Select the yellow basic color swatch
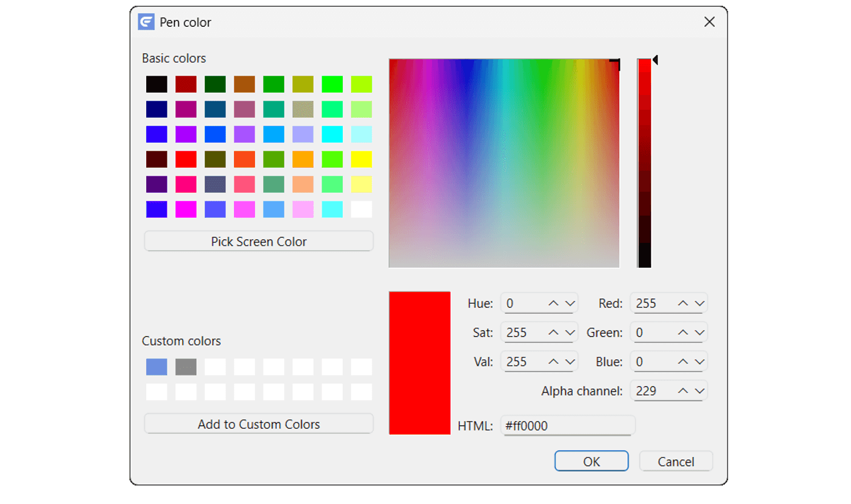Screen dimensions: 851x504 [361, 159]
